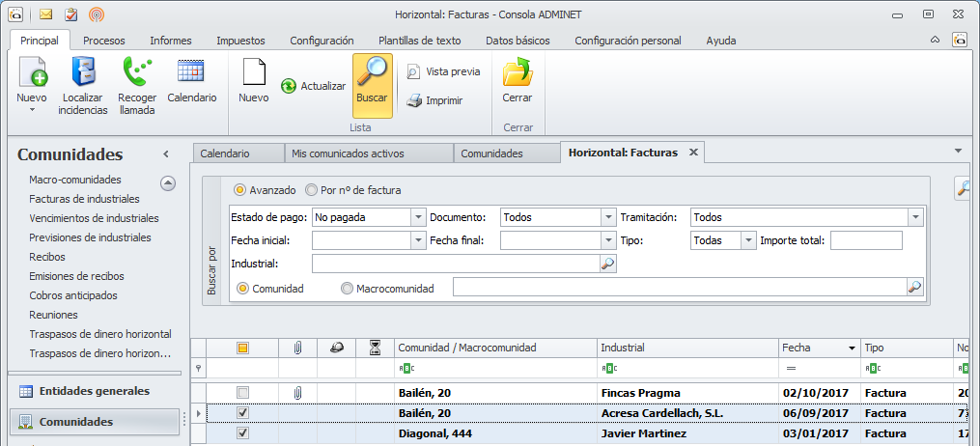Select the Por nº de factura option

[x=312, y=190]
